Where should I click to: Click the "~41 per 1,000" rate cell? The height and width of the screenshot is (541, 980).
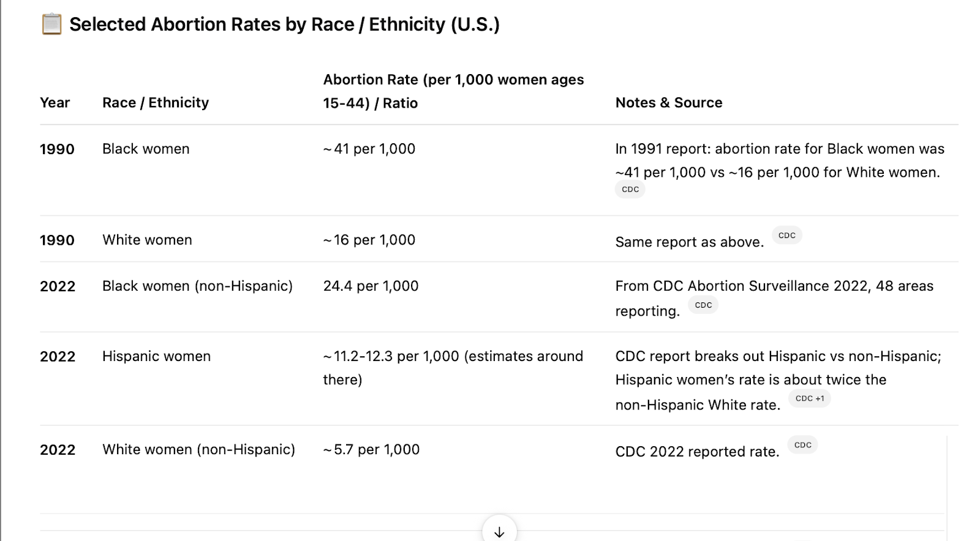pyautogui.click(x=369, y=149)
